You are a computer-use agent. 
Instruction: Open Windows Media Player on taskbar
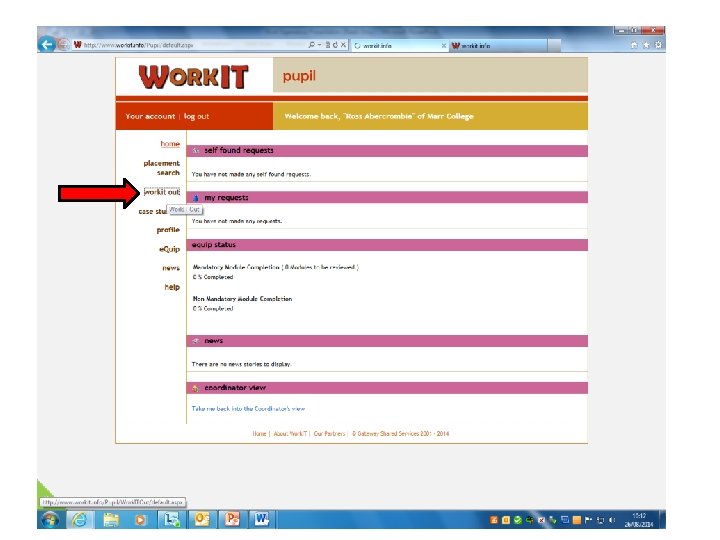(x=141, y=520)
